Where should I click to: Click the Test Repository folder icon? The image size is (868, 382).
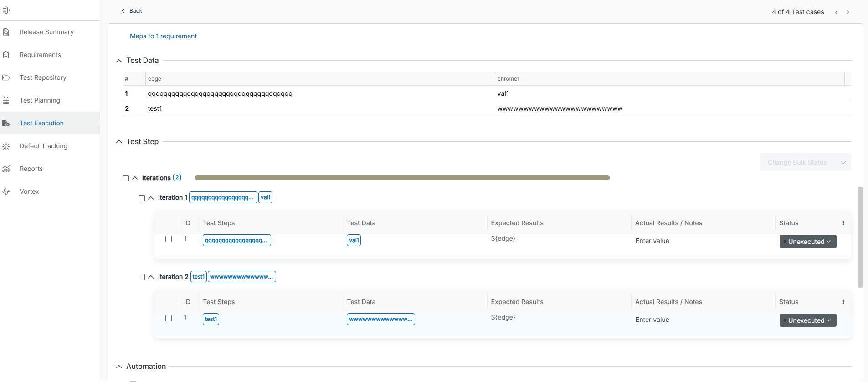click(x=6, y=77)
